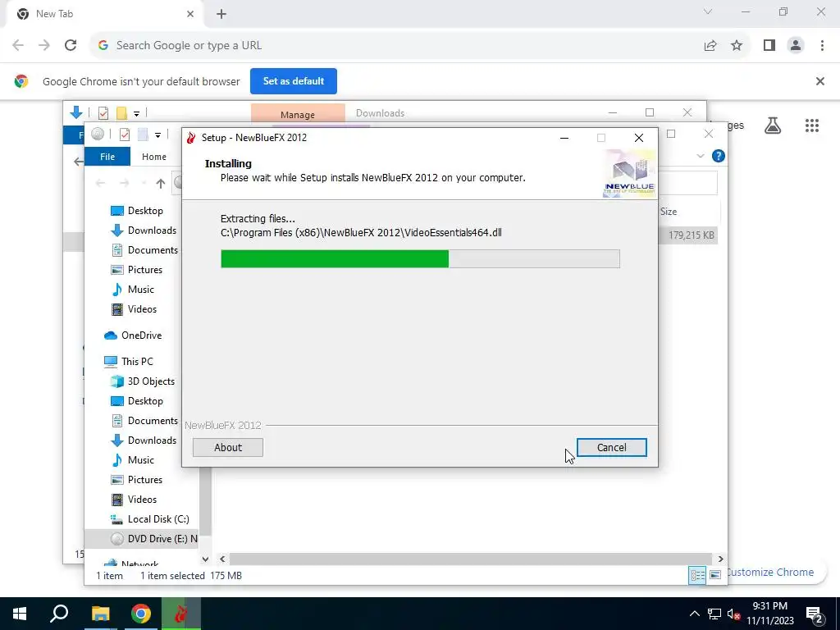840x630 pixels.
Task: Open Chrome side panel
Action: click(x=769, y=46)
